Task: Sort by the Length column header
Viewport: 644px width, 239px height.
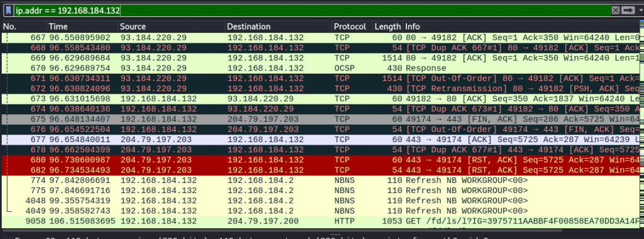Action: pos(387,26)
